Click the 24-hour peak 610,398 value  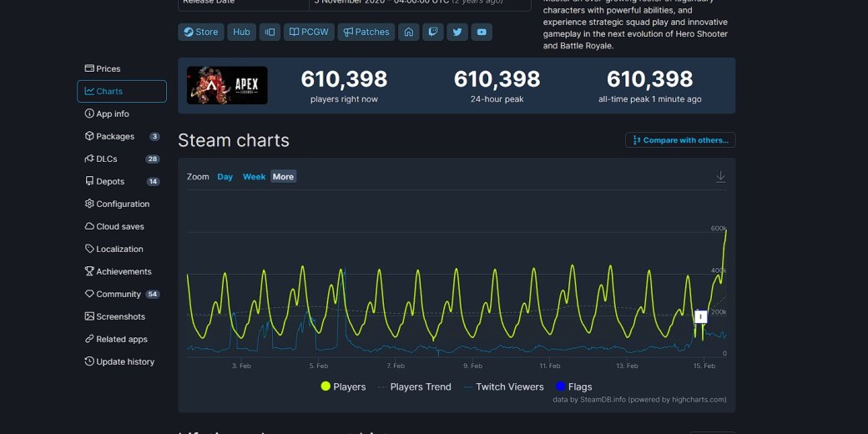point(497,79)
